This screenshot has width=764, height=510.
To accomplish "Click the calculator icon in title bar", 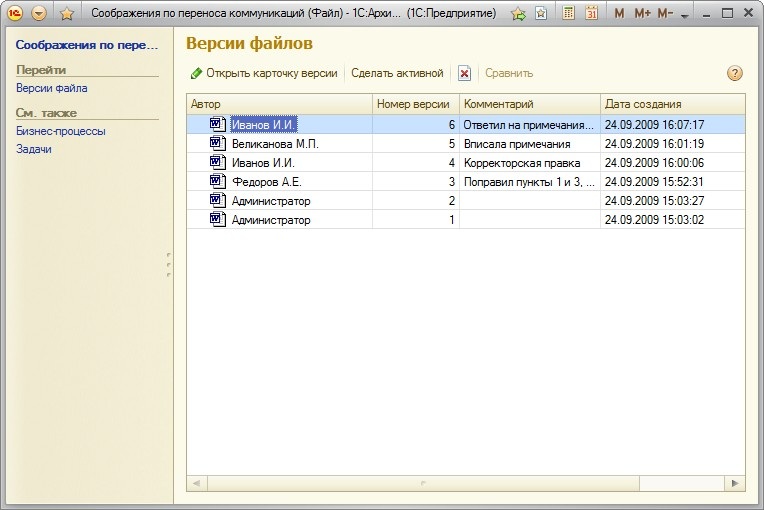I will (x=569, y=14).
